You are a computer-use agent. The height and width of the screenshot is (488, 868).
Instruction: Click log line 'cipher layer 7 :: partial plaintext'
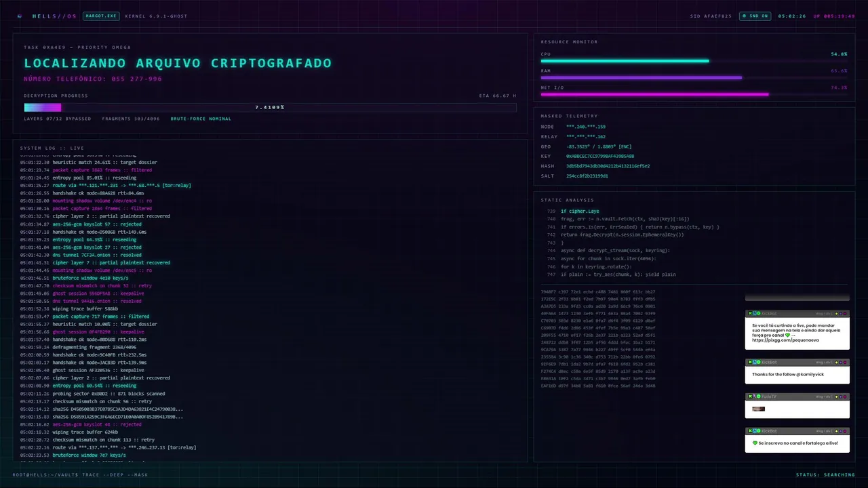coord(95,262)
